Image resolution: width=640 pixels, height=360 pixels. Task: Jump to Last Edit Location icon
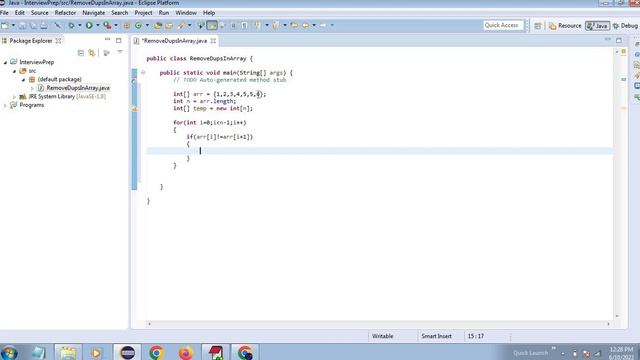(x=294, y=25)
